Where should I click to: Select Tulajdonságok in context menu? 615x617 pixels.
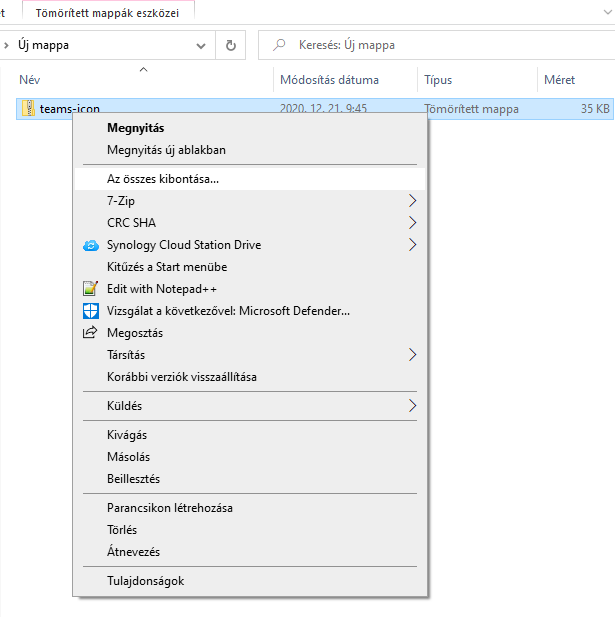pos(145,581)
